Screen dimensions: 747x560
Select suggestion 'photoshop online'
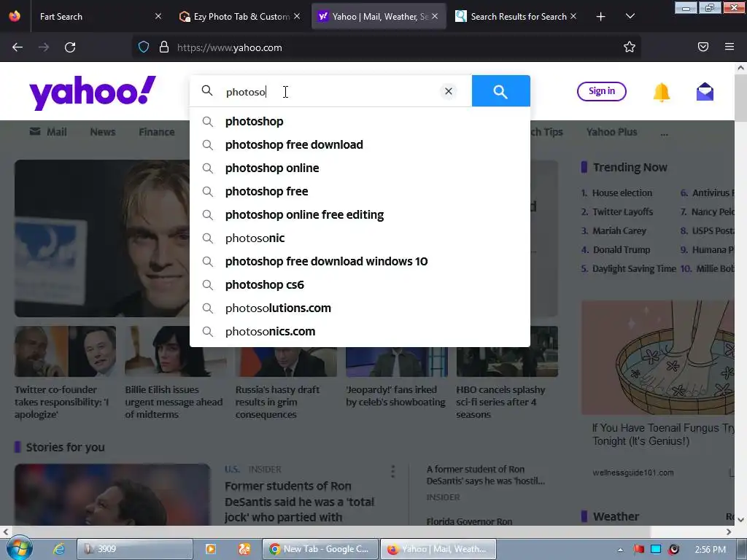(x=360, y=168)
